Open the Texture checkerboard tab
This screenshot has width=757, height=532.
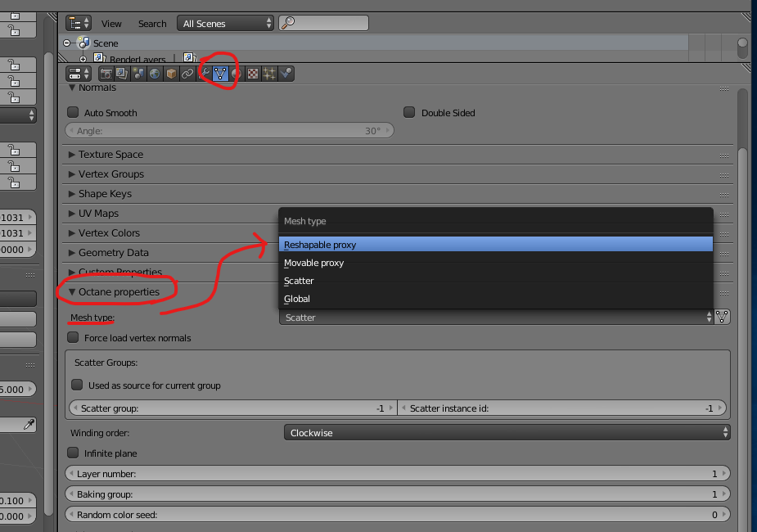[253, 74]
